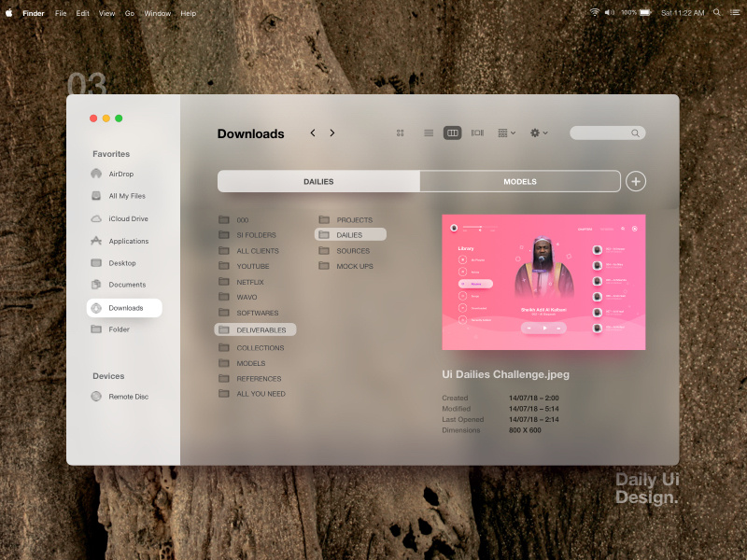
Task: Select Downloads in the sidebar
Action: point(124,308)
